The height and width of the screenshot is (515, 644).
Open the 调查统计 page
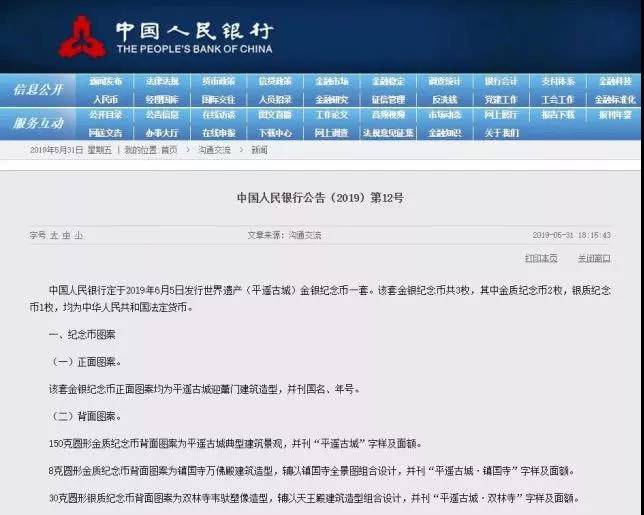(x=444, y=81)
